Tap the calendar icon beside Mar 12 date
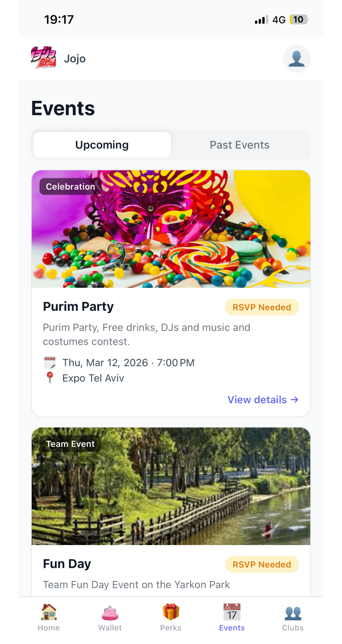 [50, 362]
